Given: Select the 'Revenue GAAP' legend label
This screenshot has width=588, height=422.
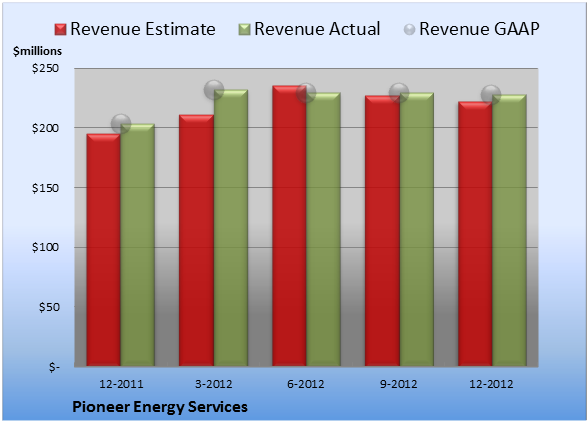Looking at the screenshot, I should click(479, 29).
